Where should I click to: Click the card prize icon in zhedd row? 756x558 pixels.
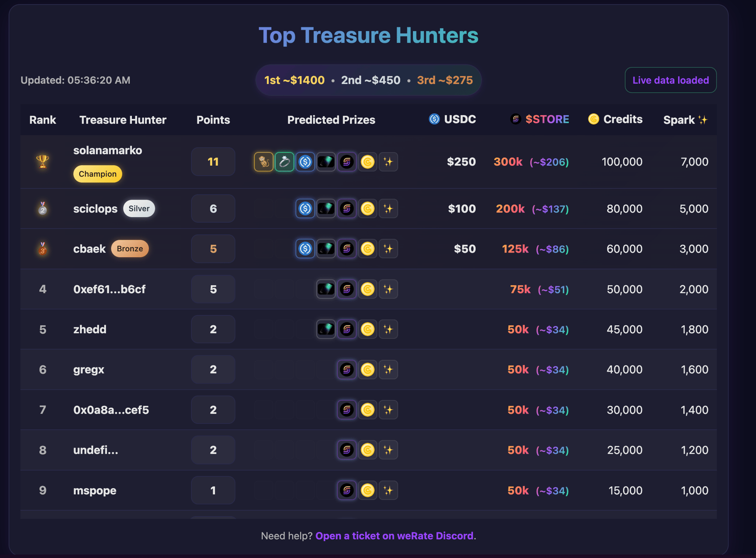[x=326, y=330]
